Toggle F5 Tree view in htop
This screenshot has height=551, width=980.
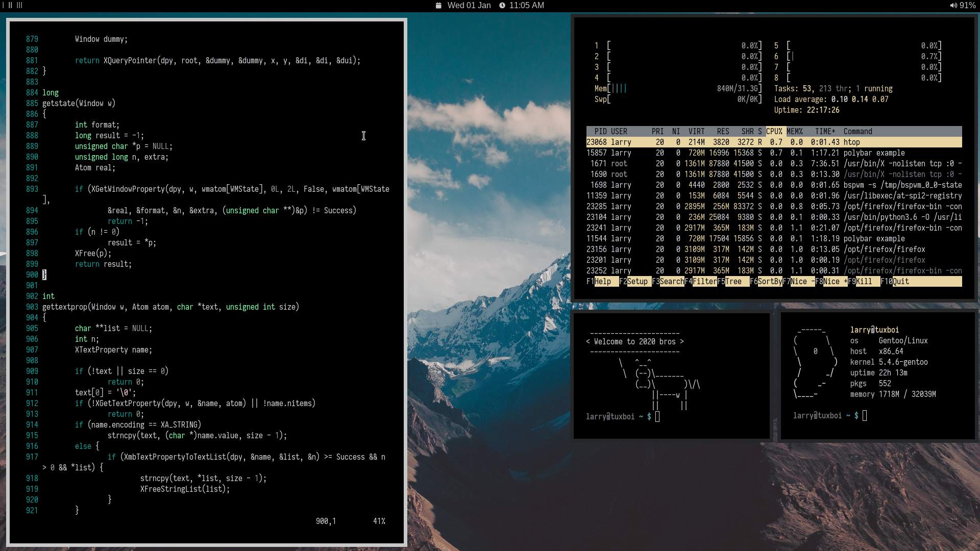tap(733, 282)
